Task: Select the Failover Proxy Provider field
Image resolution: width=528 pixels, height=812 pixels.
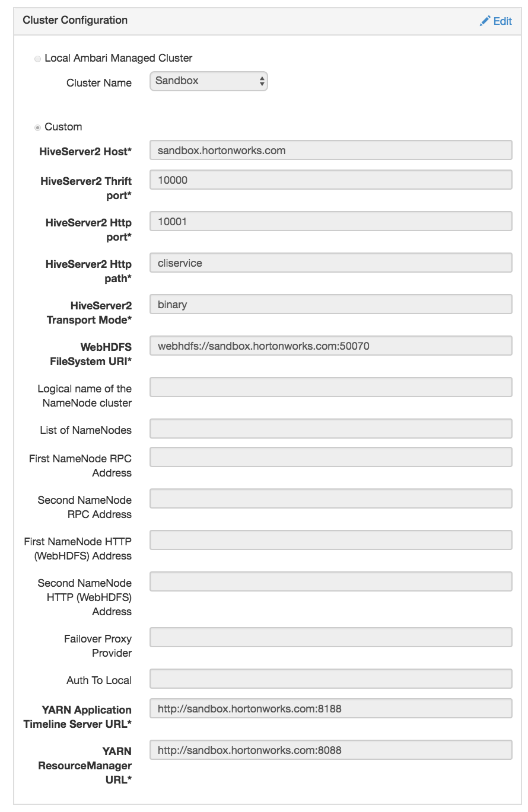Action: coord(331,637)
